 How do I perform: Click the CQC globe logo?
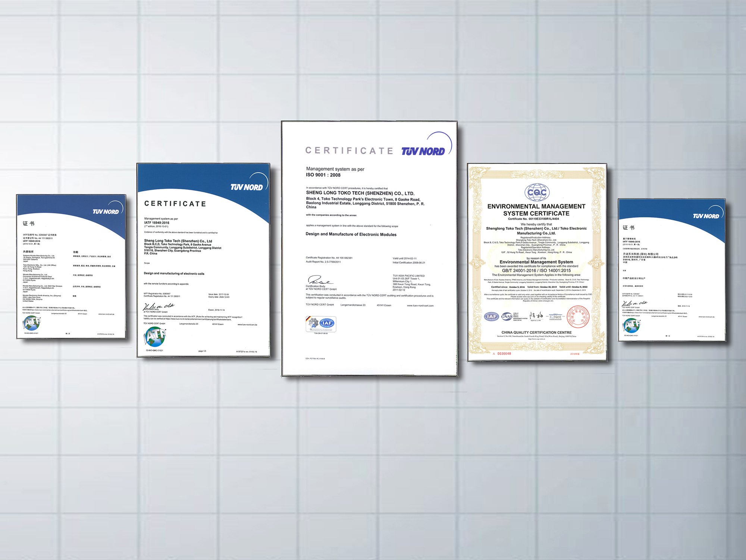click(537, 192)
